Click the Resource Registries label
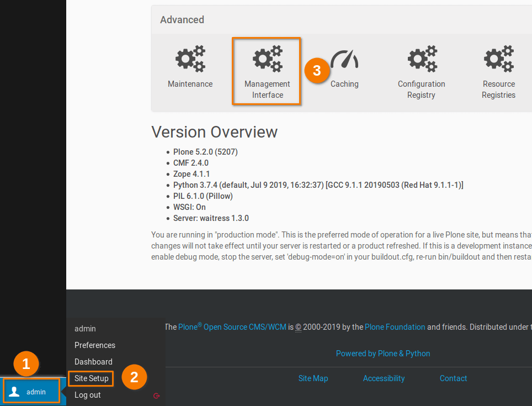The width and height of the screenshot is (532, 406). coord(499,89)
